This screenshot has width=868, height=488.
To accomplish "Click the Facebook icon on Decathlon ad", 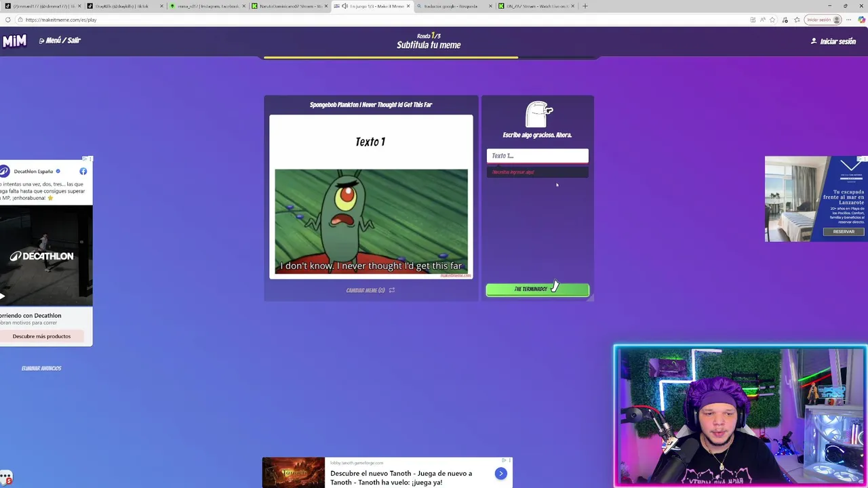I will tap(83, 171).
